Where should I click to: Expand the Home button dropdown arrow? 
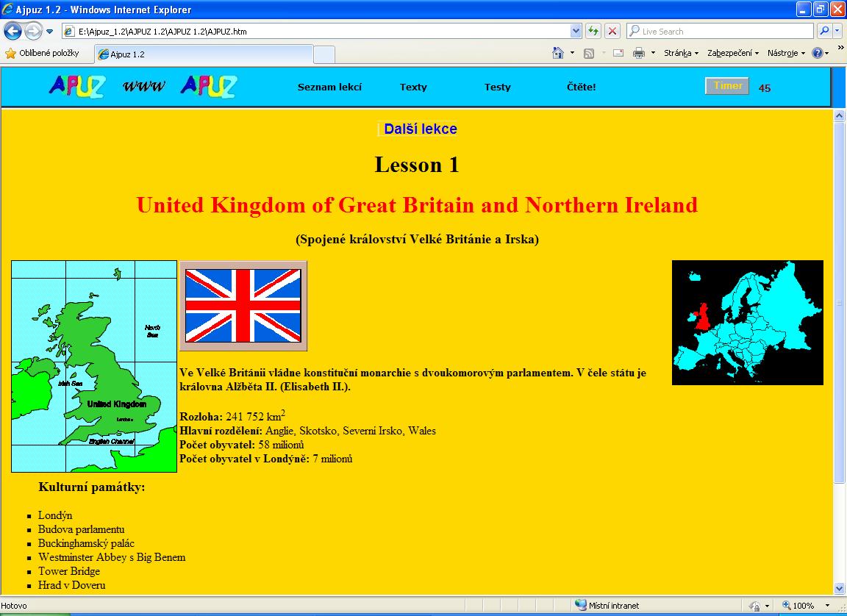point(572,53)
